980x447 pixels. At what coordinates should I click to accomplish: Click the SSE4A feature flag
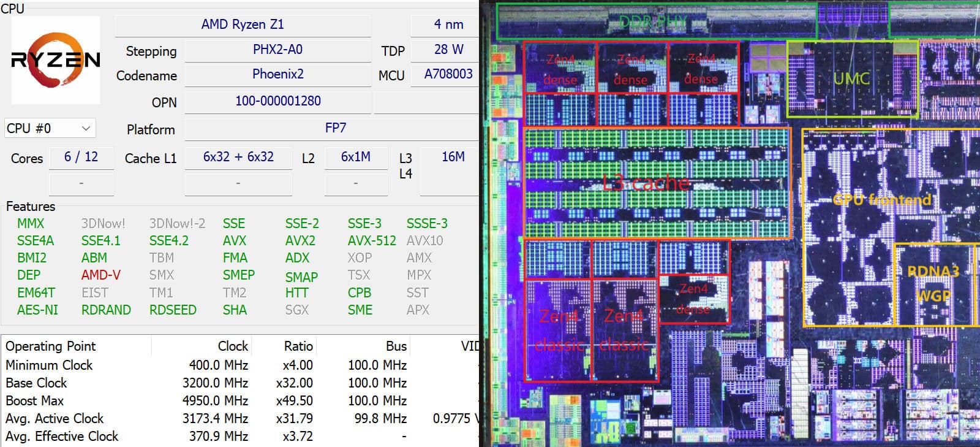point(36,241)
